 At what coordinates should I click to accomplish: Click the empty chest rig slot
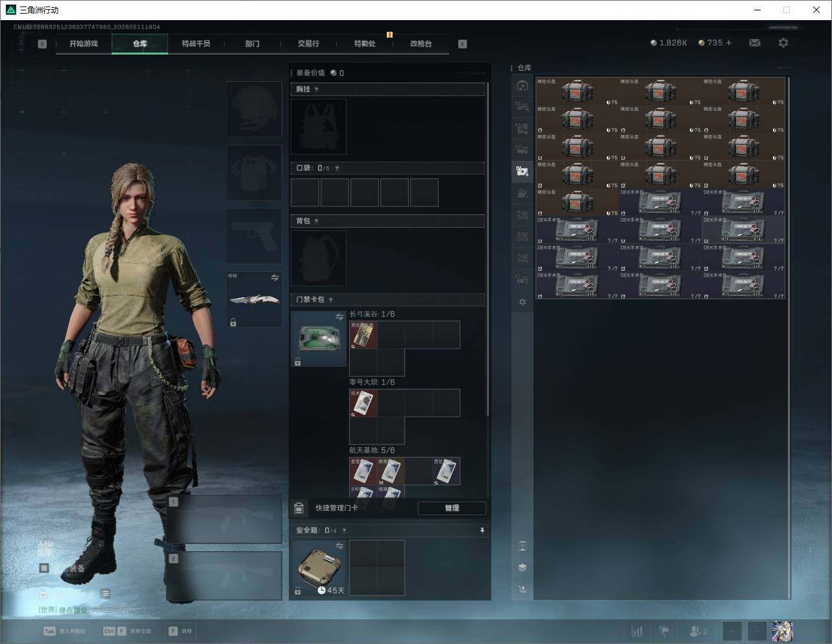click(319, 127)
